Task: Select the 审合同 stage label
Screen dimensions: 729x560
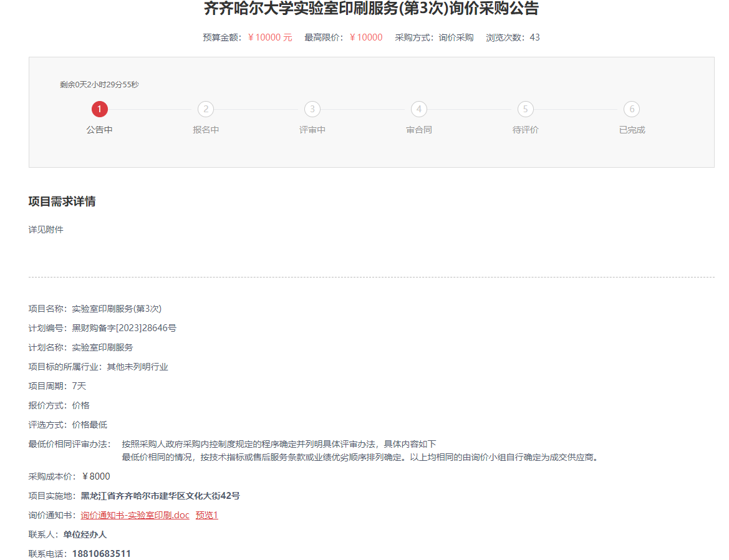Action: coord(419,130)
